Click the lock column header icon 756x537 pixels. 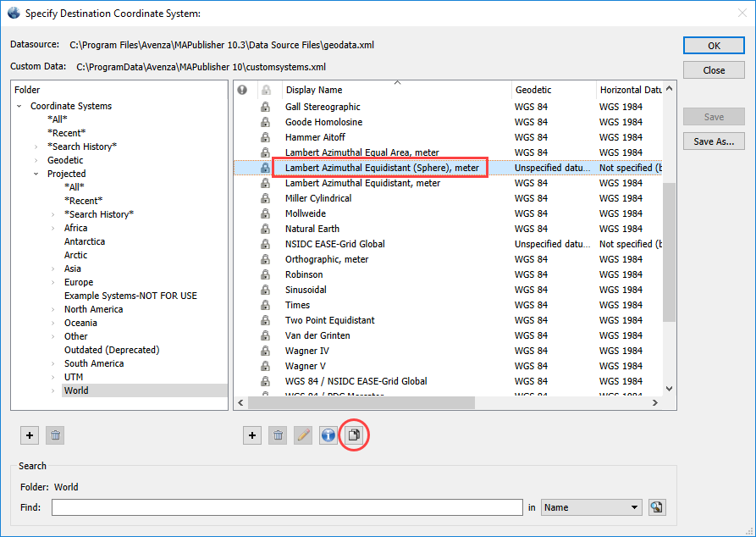[266, 90]
